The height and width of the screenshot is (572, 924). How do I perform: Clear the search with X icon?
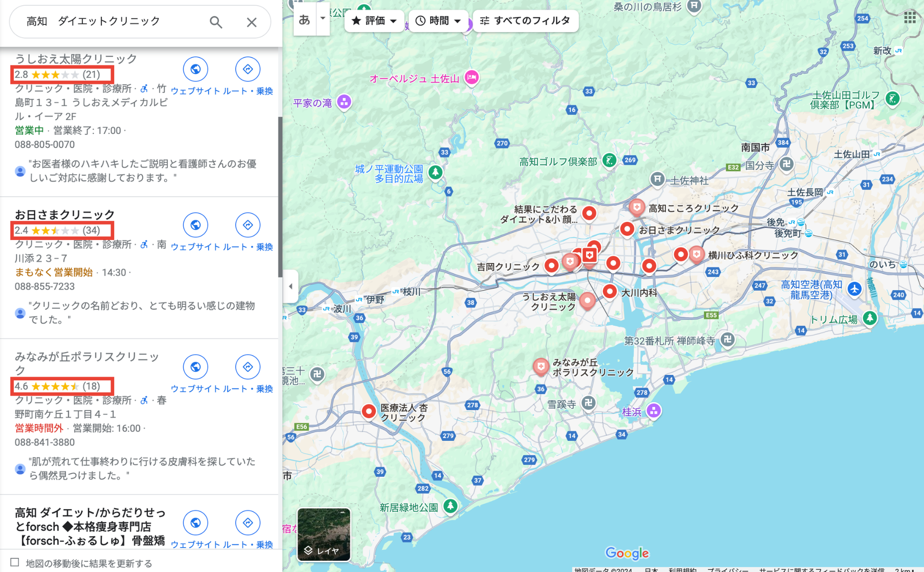(251, 22)
